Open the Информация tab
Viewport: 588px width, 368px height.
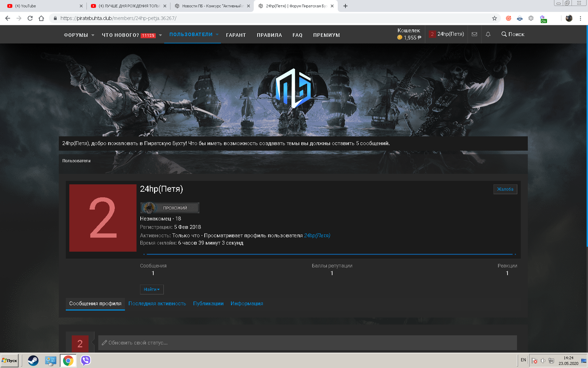[247, 304]
